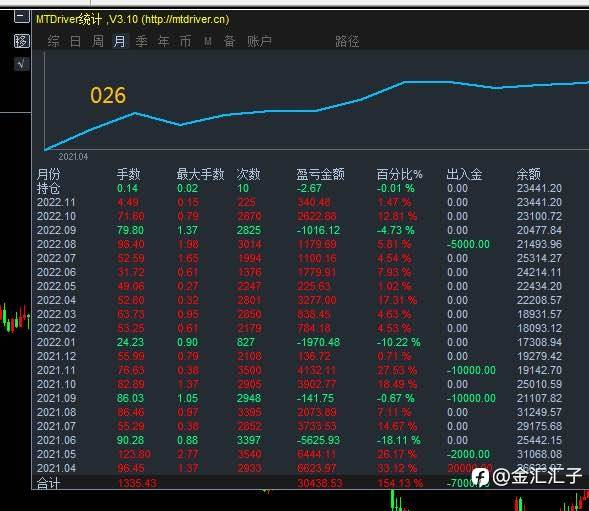
Task: Open the 账户 account tab
Action: (259, 41)
